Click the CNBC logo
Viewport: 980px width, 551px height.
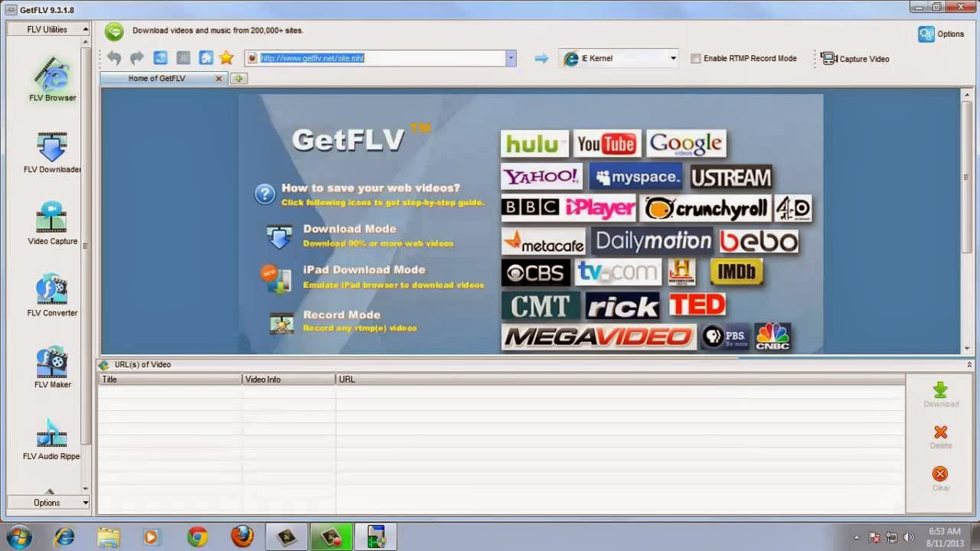(x=773, y=337)
